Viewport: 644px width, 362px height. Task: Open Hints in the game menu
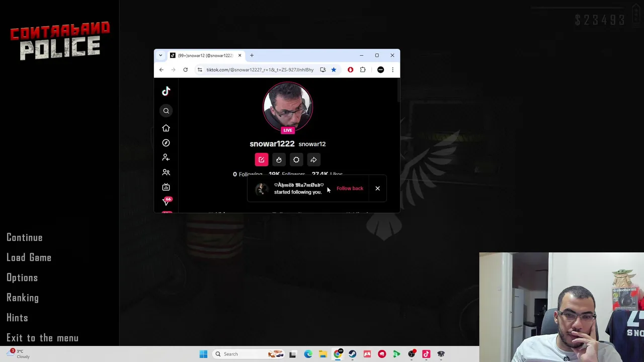click(17, 318)
